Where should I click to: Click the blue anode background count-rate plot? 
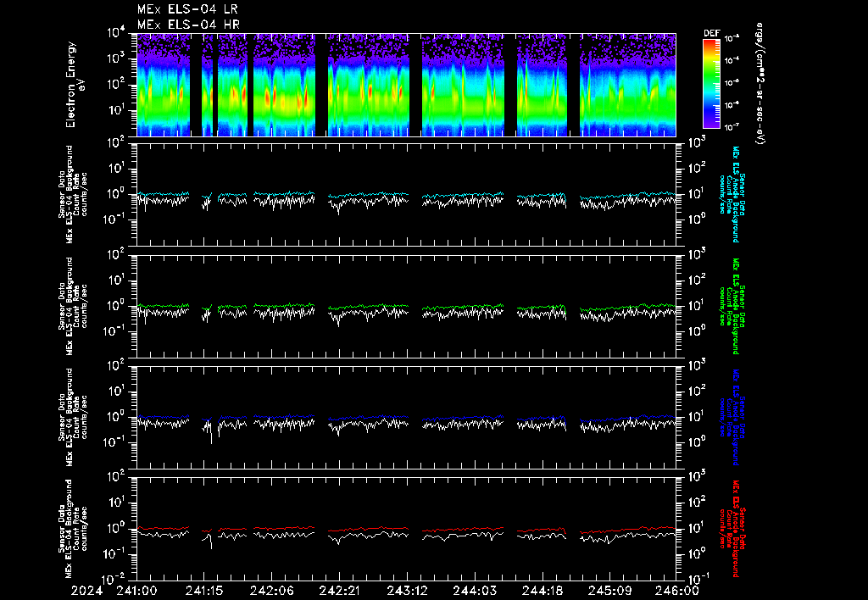tap(406, 417)
